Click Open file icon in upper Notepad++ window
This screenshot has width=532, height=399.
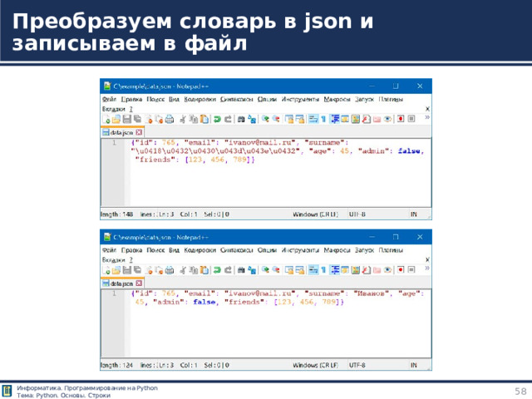coord(116,119)
